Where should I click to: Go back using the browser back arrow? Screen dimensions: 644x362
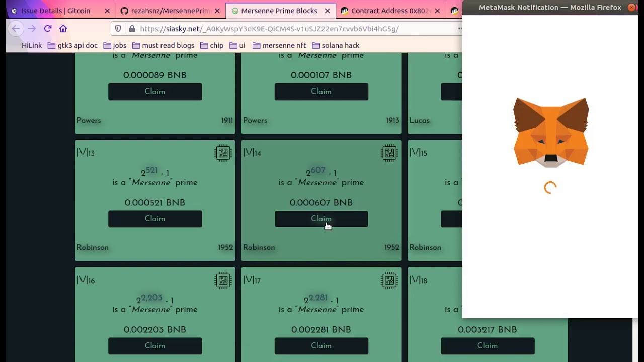tap(16, 29)
